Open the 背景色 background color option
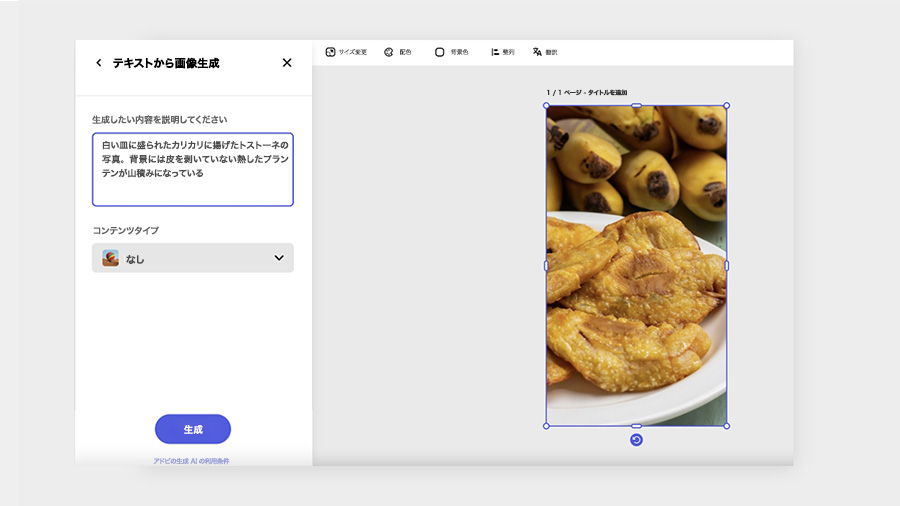The image size is (900, 506). tap(451, 52)
